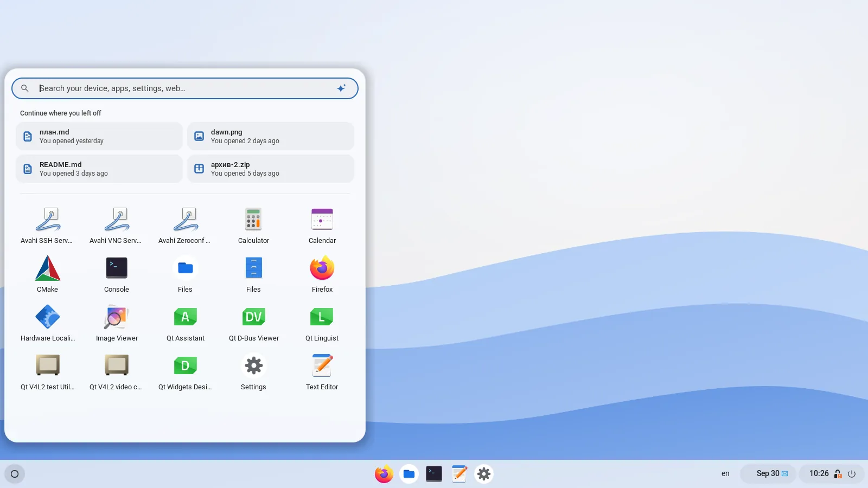Launch Qt Widgets Designer
The width and height of the screenshot is (868, 488).
click(x=185, y=372)
